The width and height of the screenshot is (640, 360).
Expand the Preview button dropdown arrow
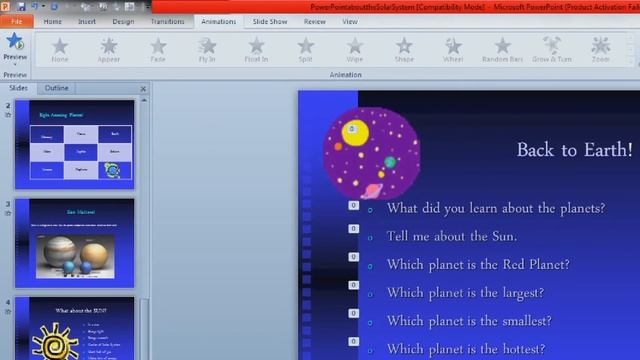click(15, 64)
